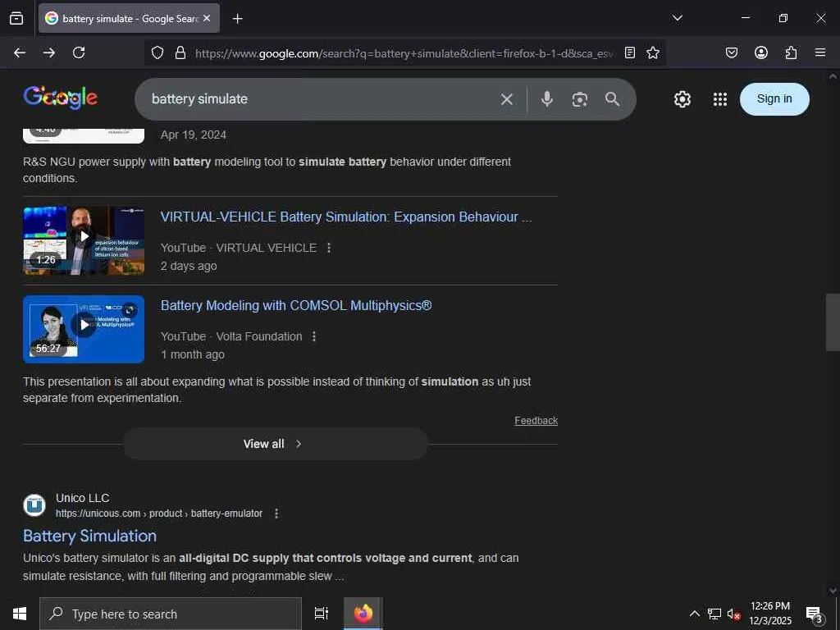Viewport: 840px width, 630px height.
Task: Go back to the previous page
Action: point(20,52)
